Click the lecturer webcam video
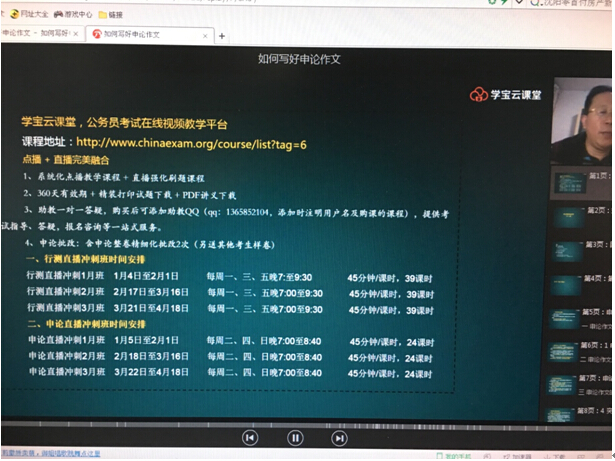This screenshot has height=461, width=615. pyautogui.click(x=581, y=120)
